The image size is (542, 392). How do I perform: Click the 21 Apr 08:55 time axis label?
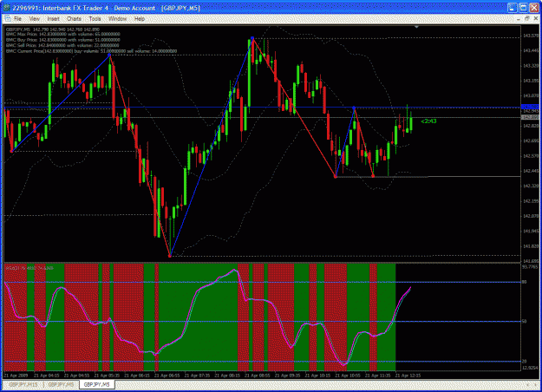click(x=258, y=375)
